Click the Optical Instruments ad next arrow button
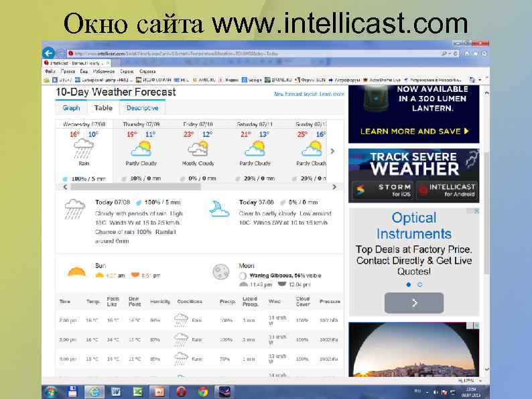 [414, 303]
